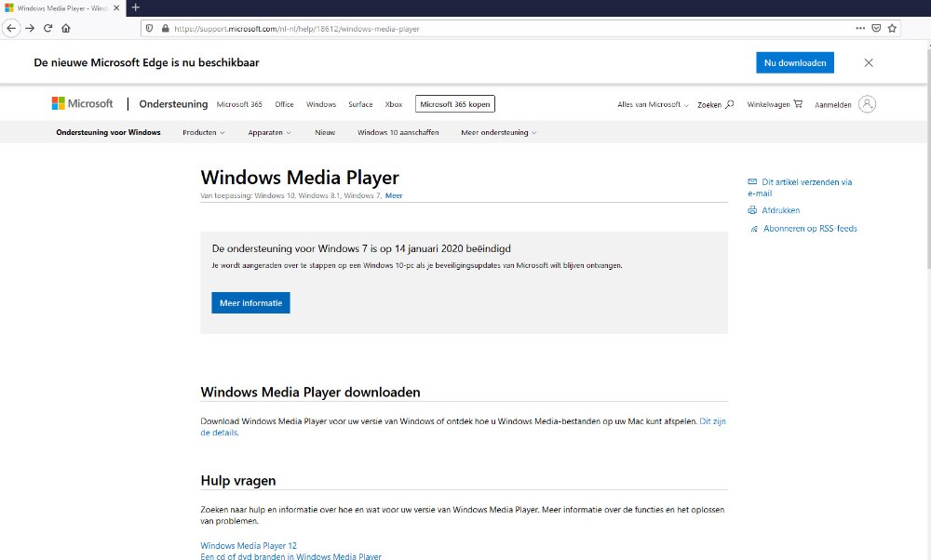Open the Apparaten dropdown

pyautogui.click(x=269, y=132)
